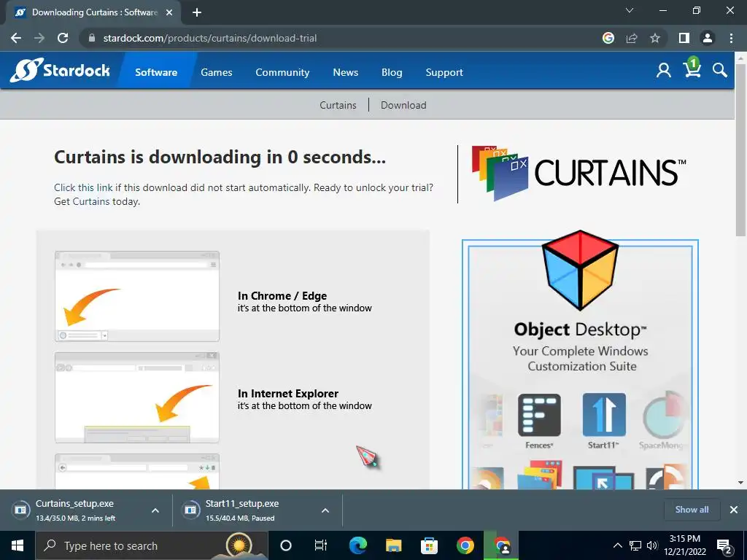The image size is (747, 560).
Task: Expand Curtains_setup.exe download options
Action: (x=155, y=510)
